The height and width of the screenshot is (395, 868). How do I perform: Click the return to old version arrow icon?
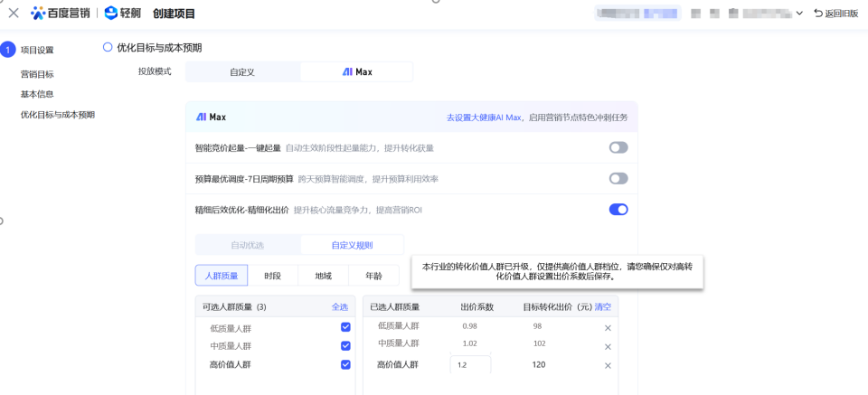click(x=818, y=14)
